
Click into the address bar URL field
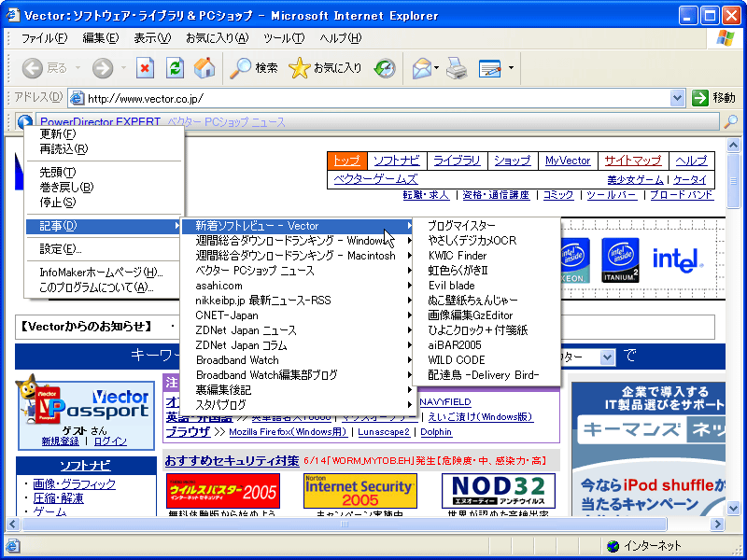376,98
